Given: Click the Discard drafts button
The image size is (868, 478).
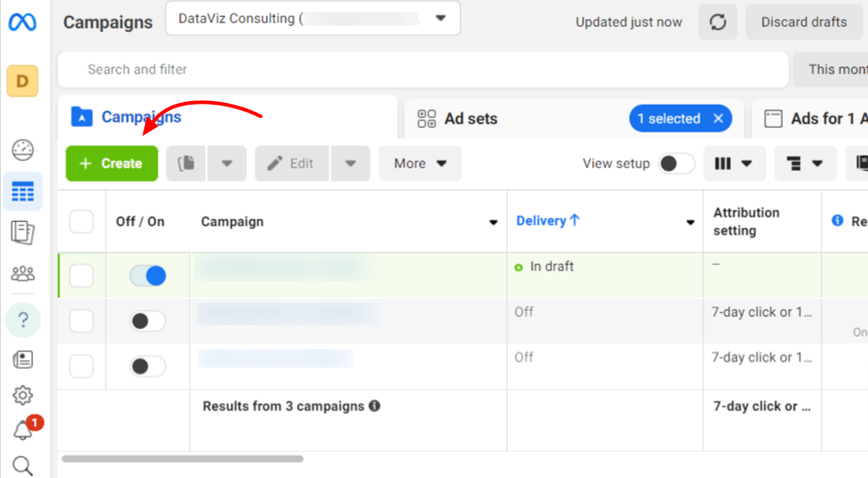Looking at the screenshot, I should pos(804,22).
